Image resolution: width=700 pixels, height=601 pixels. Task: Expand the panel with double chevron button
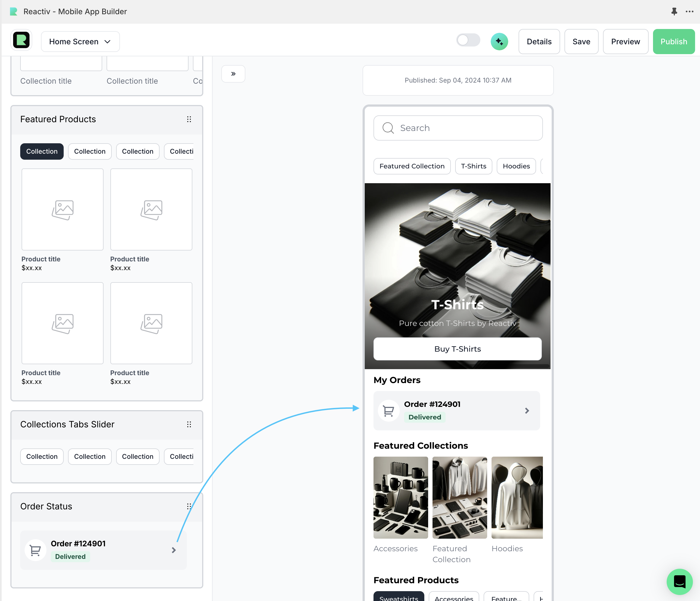233,74
